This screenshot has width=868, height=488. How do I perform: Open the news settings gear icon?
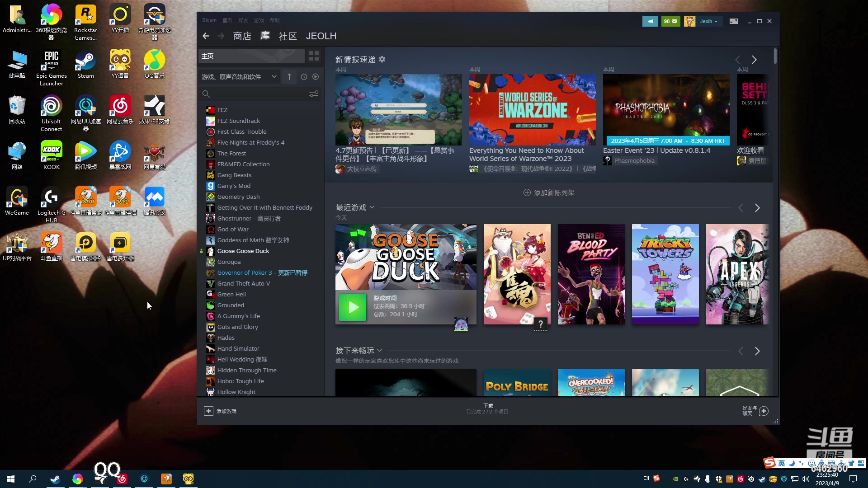coord(382,59)
